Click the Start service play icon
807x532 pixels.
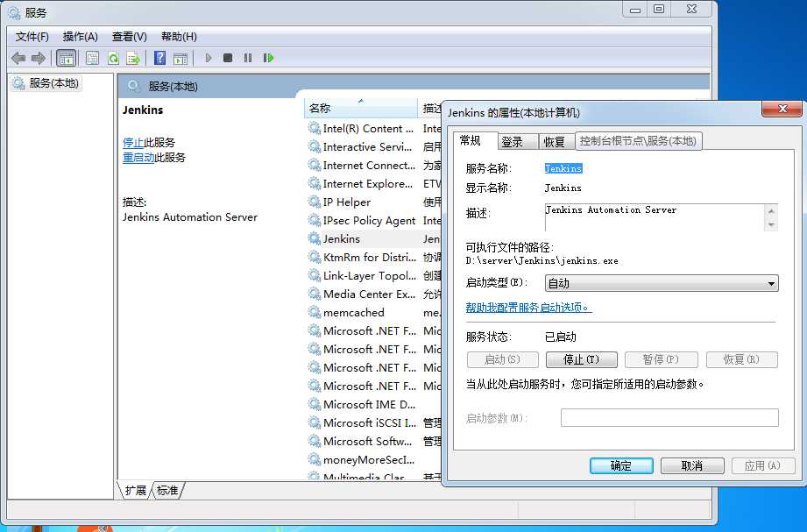click(x=209, y=58)
